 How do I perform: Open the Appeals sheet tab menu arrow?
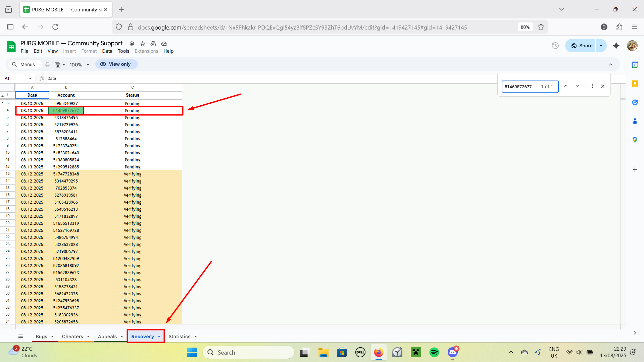tap(122, 337)
